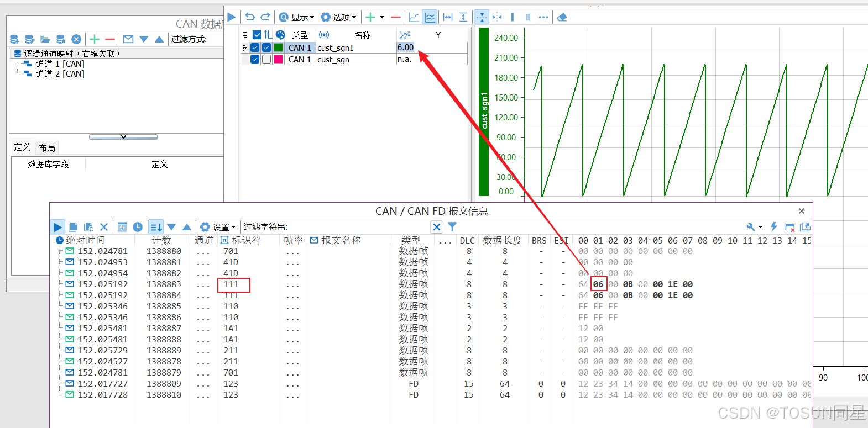Toggle the point cursor mode icon
Viewport: 868px width, 428px height.
point(482,17)
